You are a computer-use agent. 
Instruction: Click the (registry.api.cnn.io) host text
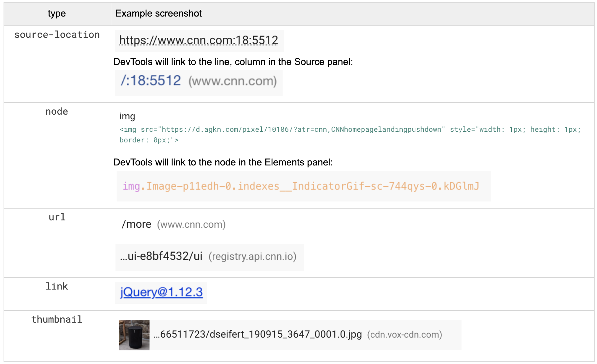coord(252,256)
